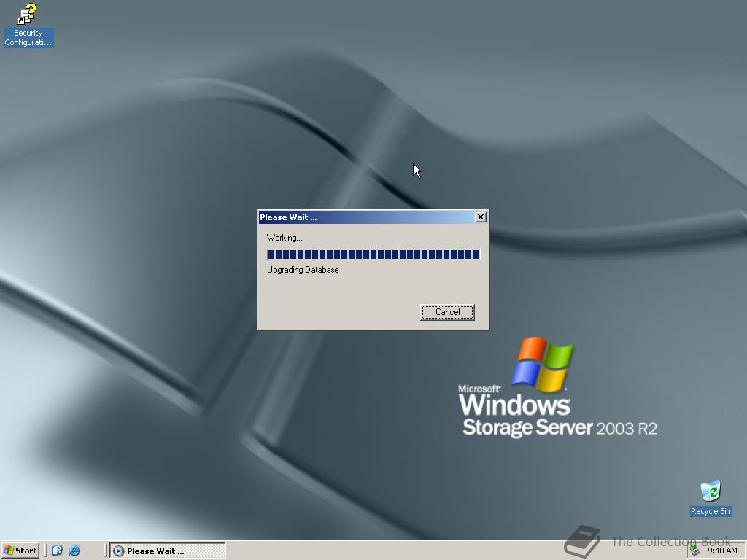The height and width of the screenshot is (560, 747).
Task: Cancel the database upgrade
Action: click(x=447, y=312)
